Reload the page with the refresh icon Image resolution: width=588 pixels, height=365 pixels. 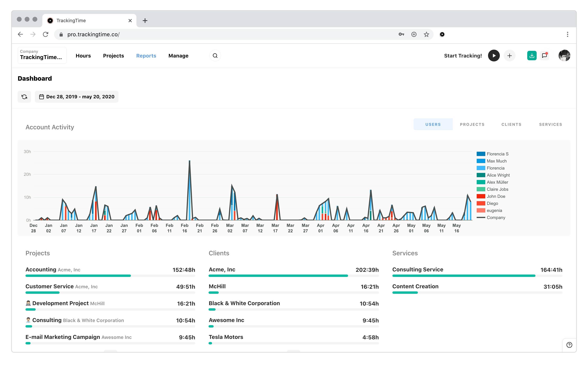(x=45, y=35)
